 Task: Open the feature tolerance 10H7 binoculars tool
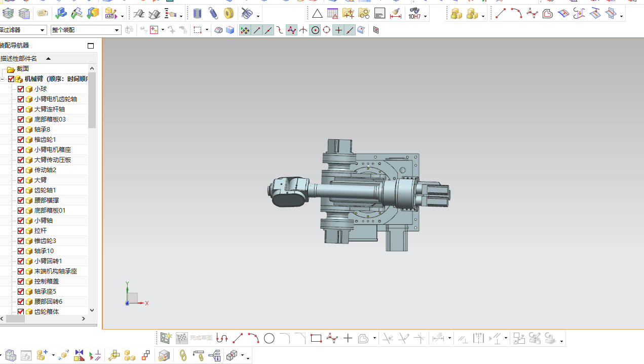414,14
